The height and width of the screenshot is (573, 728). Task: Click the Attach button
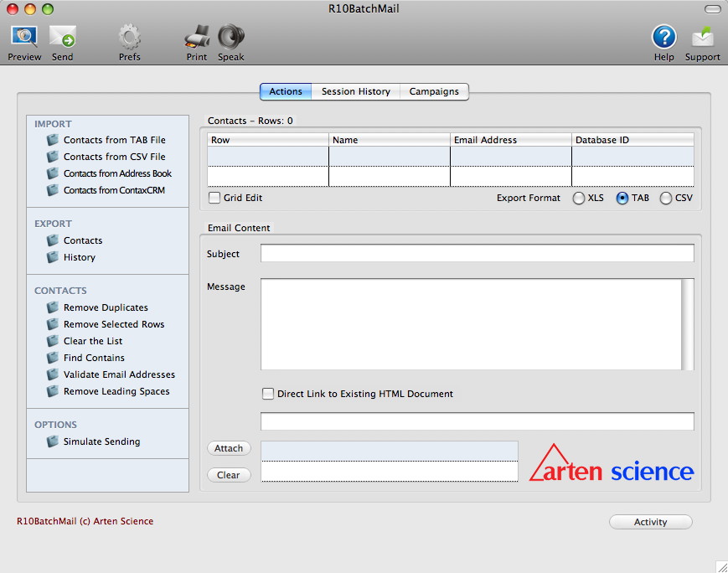(229, 448)
